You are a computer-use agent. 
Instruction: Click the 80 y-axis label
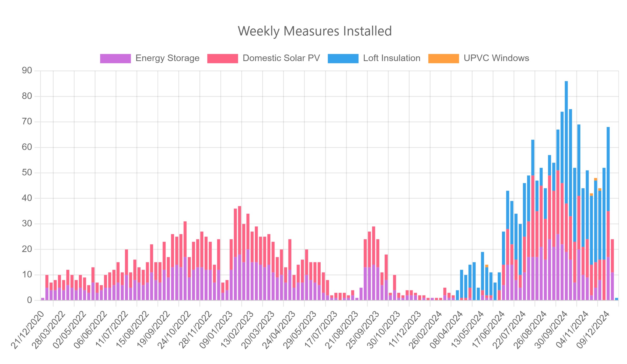[x=27, y=96]
